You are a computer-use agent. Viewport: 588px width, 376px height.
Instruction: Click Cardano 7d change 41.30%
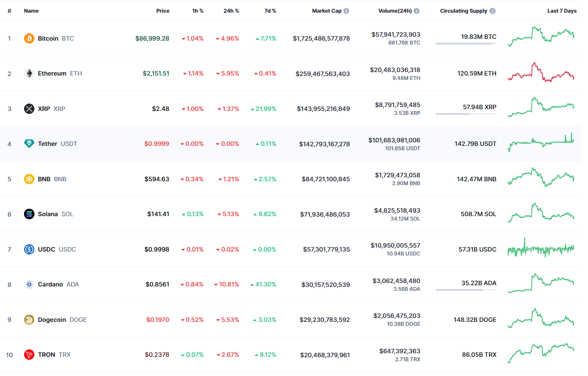tap(263, 284)
